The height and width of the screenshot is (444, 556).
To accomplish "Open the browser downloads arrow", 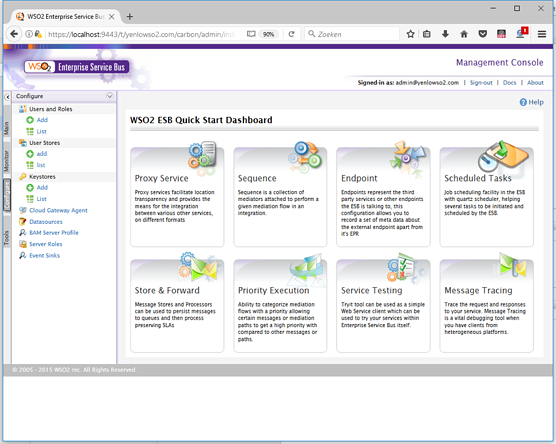I will point(445,34).
